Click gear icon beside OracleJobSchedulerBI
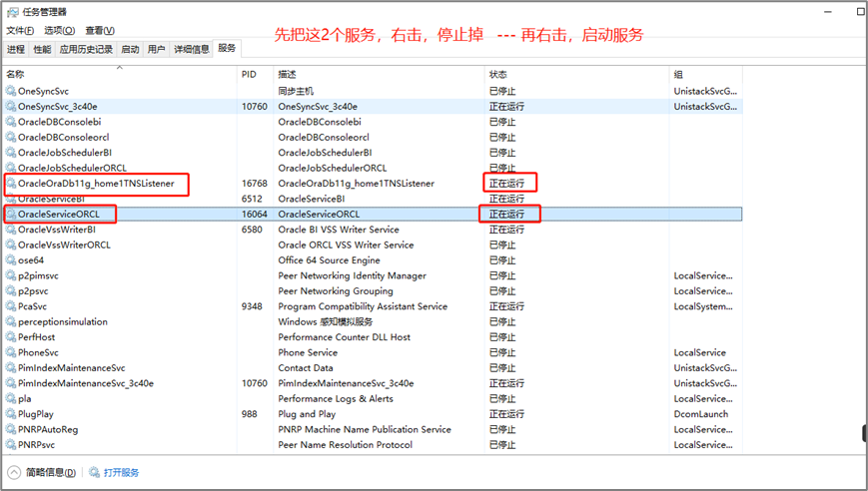The image size is (868, 491). point(11,153)
